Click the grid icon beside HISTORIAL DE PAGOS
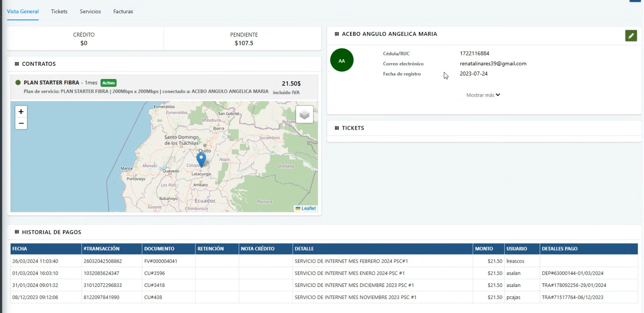This screenshot has height=313, width=644. tap(17, 232)
